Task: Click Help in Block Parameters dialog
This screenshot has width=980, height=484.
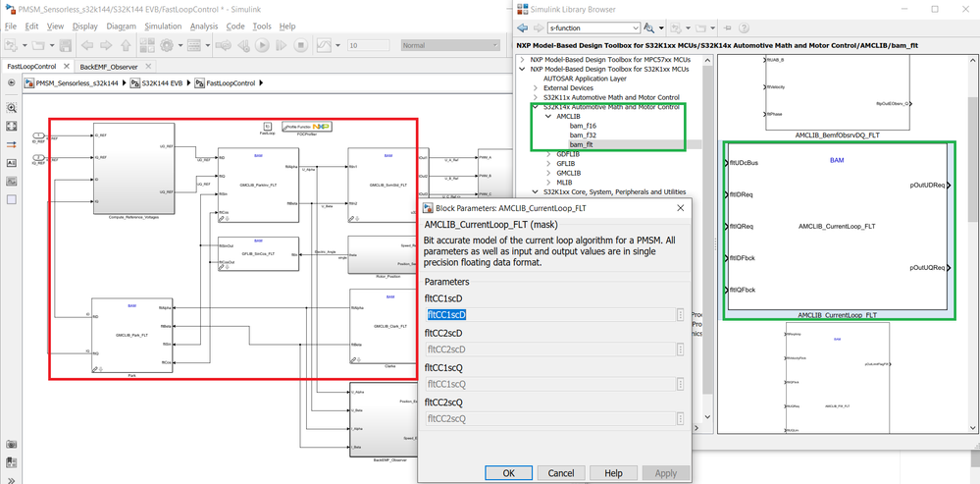Action: [613, 473]
